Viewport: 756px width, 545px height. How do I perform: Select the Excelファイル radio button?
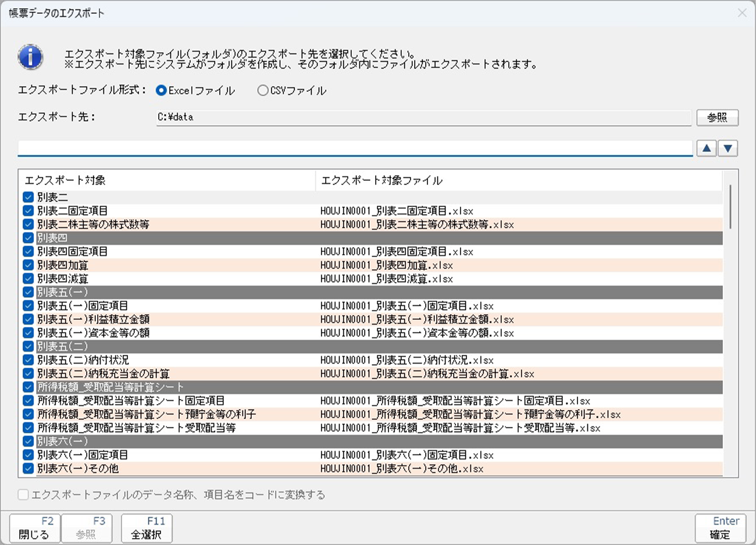pos(162,90)
